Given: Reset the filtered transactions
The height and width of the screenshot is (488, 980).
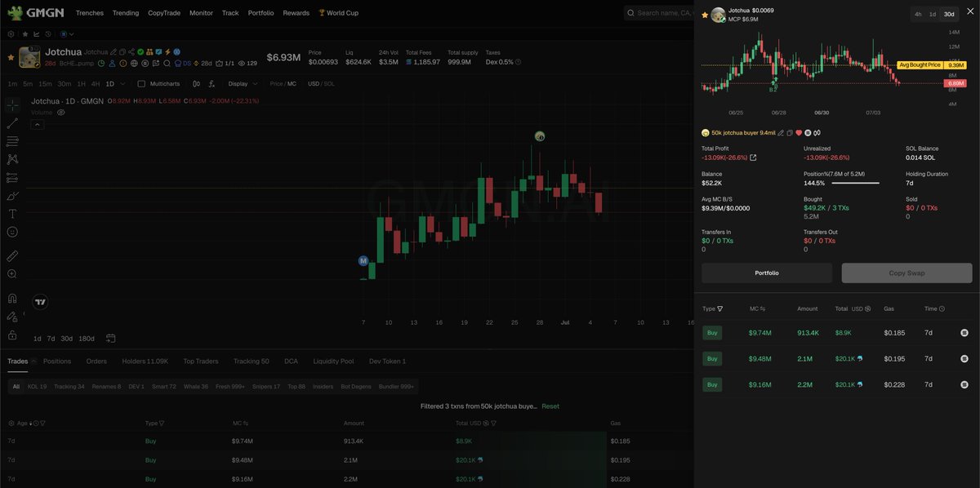Looking at the screenshot, I should pos(550,406).
